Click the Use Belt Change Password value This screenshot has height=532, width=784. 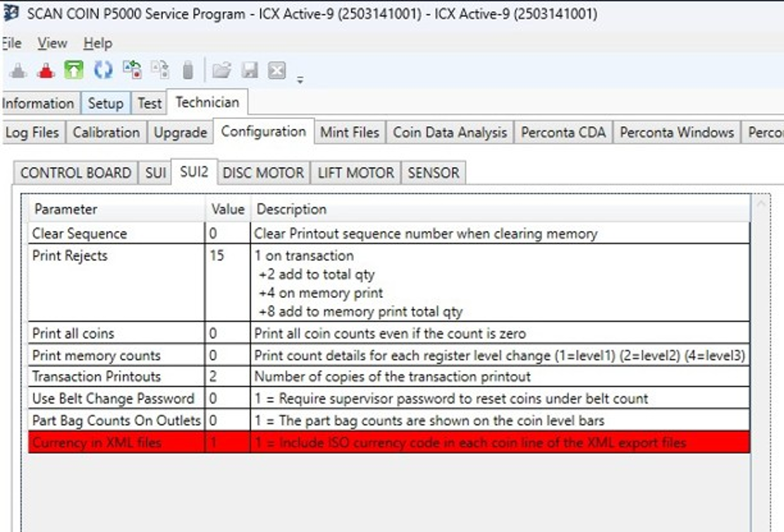point(228,399)
